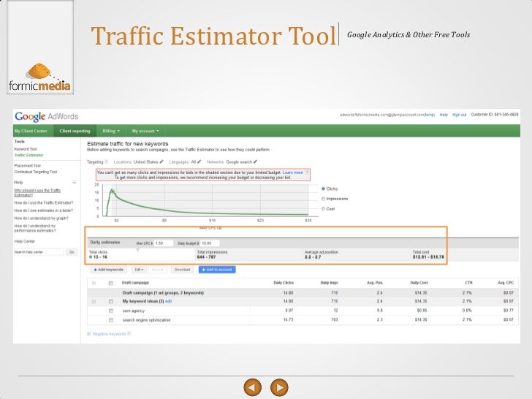Open the My Client Center tab
Image resolution: width=532 pixels, height=399 pixels.
click(x=31, y=131)
